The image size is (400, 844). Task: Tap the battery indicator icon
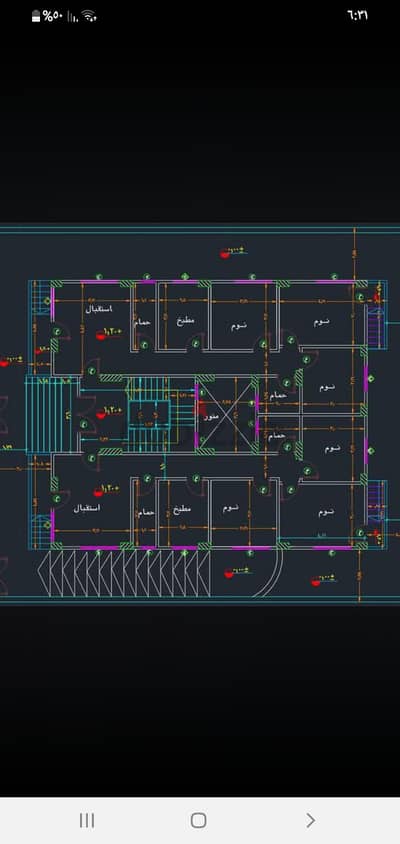[x=36, y=16]
